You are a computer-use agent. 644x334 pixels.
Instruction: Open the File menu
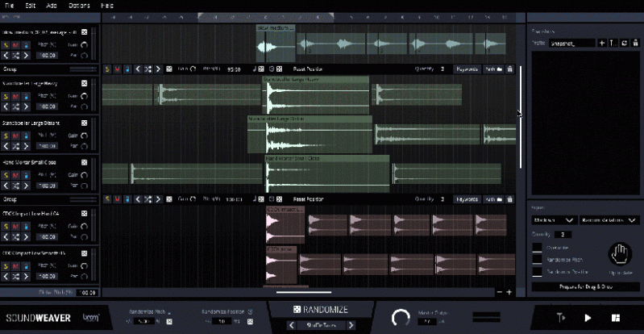point(9,6)
